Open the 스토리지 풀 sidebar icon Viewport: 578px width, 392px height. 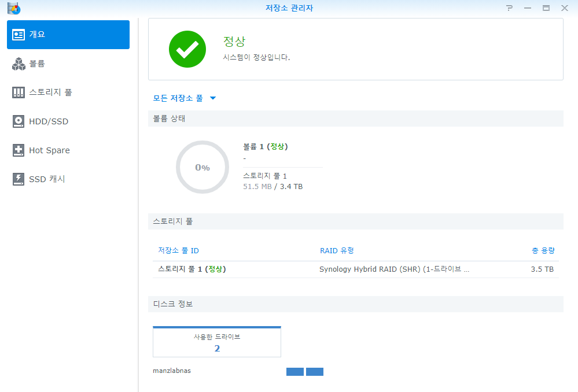[18, 92]
